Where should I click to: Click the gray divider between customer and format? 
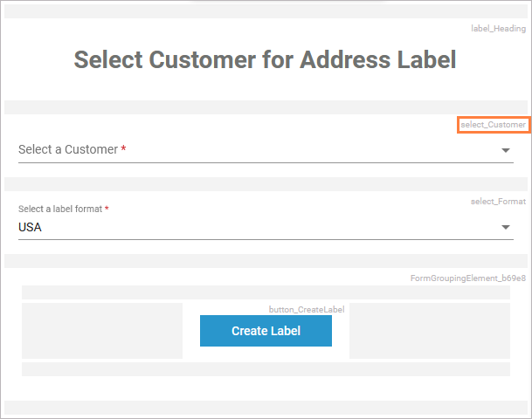tap(266, 184)
